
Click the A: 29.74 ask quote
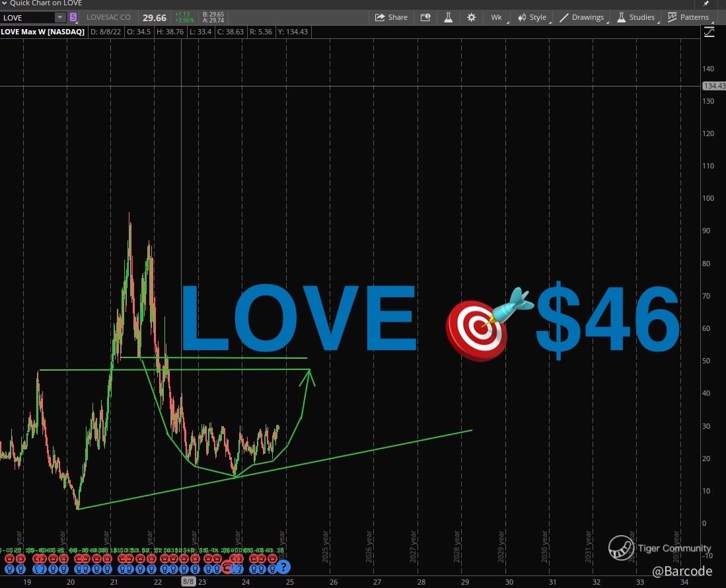(213, 20)
